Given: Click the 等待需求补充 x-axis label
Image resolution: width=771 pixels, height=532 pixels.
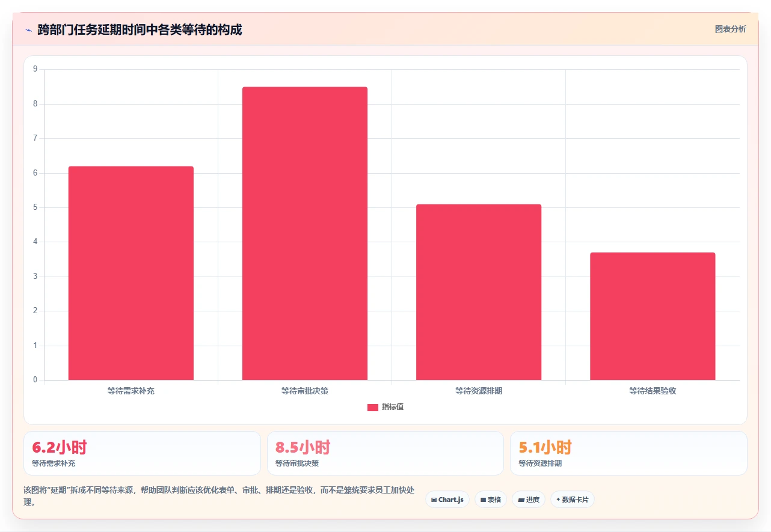Looking at the screenshot, I should click(x=131, y=391).
